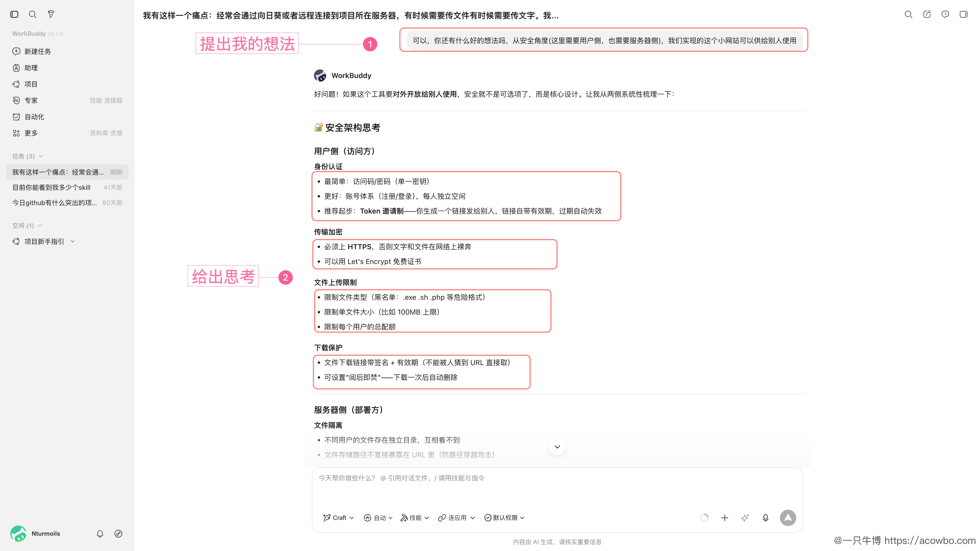Click the filter funnel icon in sidebar

point(51,15)
